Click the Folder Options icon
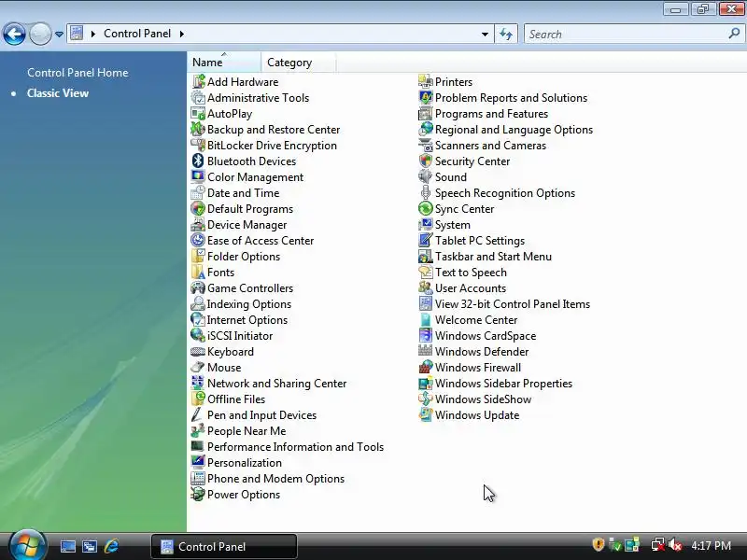Screen dimensions: 747x560 click(x=198, y=256)
